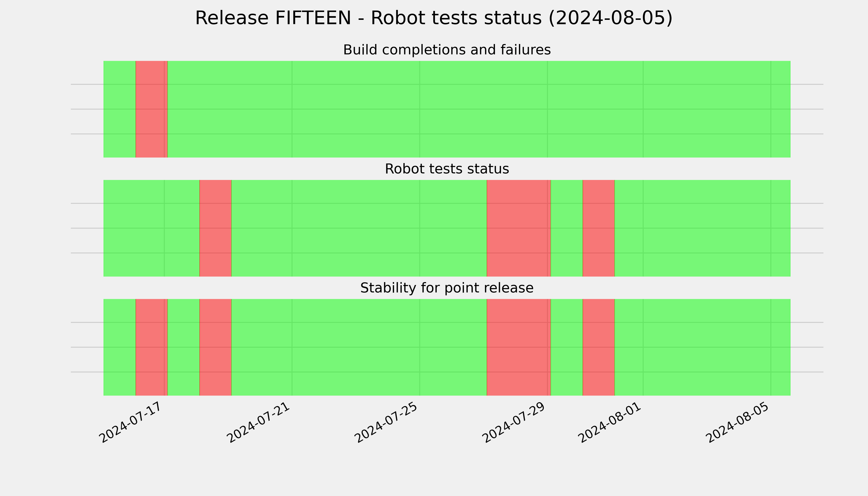
Task: Click the 'Robot tests status' subplot title
Action: (x=447, y=169)
